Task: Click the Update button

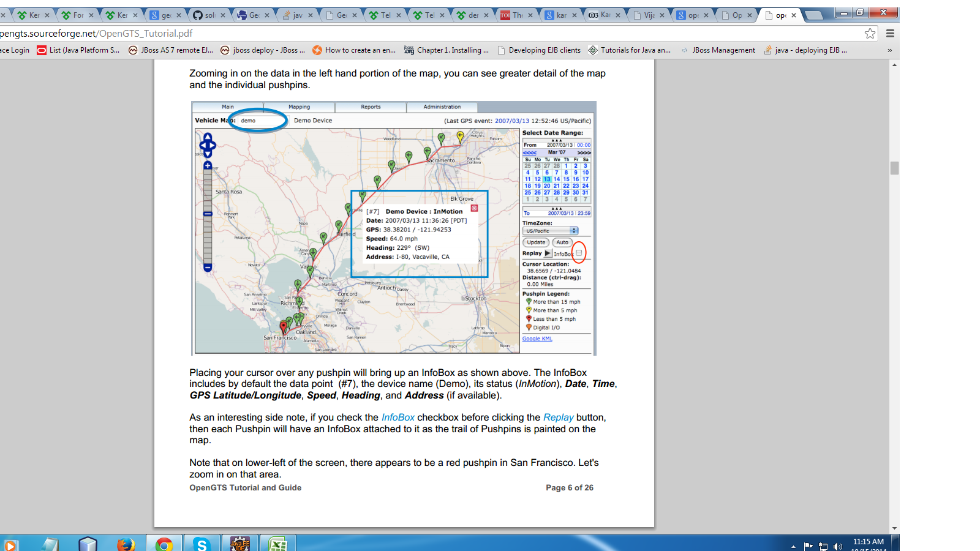Action: point(536,242)
